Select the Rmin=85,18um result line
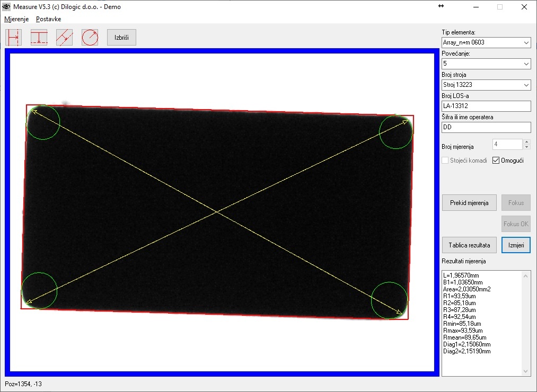The width and height of the screenshot is (537, 392). coord(462,324)
